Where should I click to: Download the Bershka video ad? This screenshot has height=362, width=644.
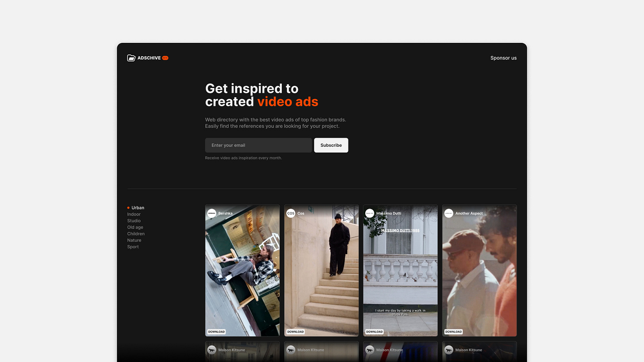(216, 332)
